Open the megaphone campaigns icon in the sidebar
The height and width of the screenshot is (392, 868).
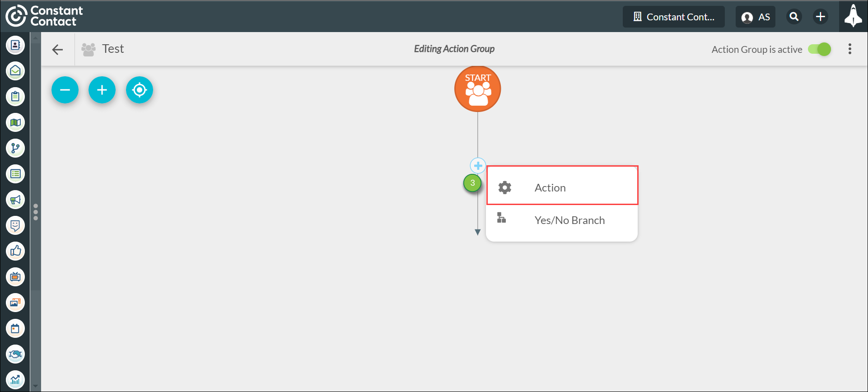15,200
